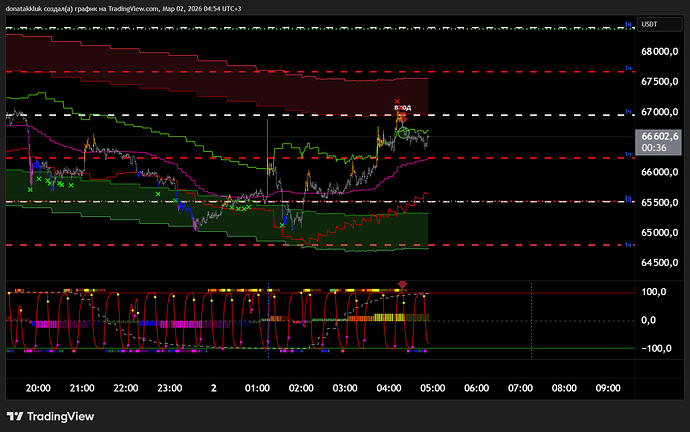Click the current price label 66 602,6
Screen dimensions: 690x432
(x=660, y=136)
